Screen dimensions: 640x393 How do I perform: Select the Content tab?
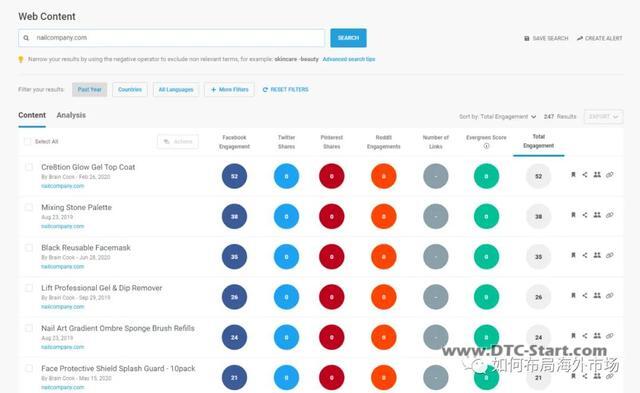[32, 115]
